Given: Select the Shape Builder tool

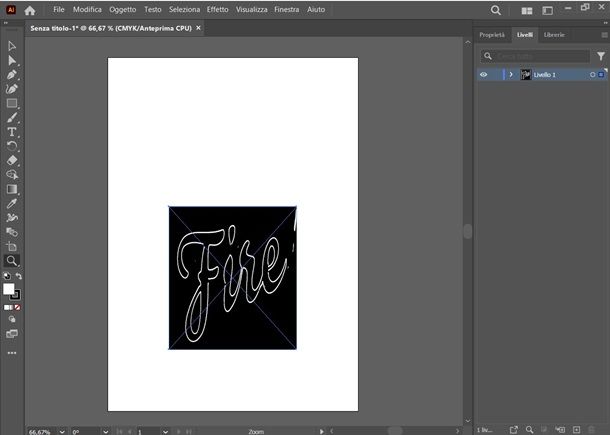Looking at the screenshot, I should point(12,175).
